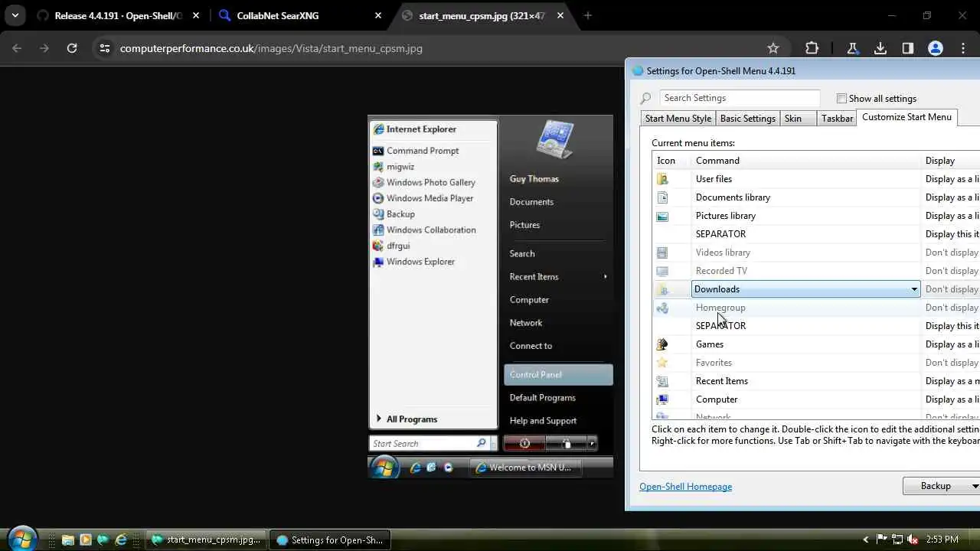Click the network tray icon
The width and height of the screenshot is (980, 551).
[897, 540]
